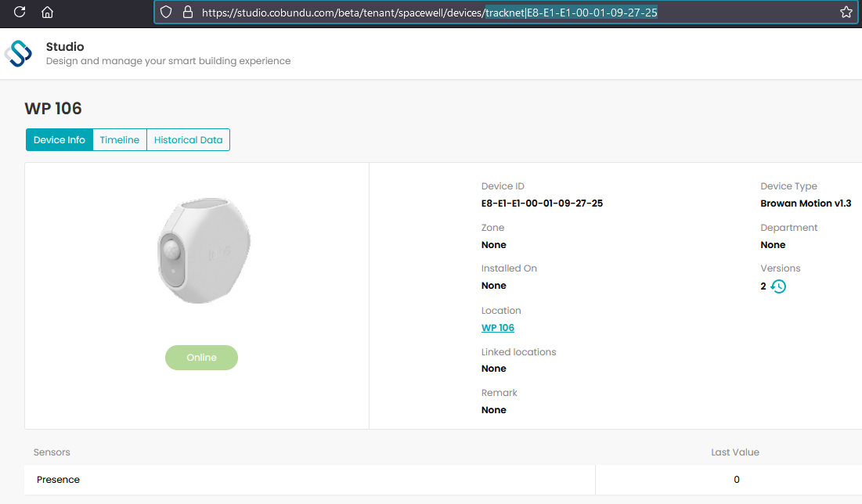Follow the WP 106 location link
The width and height of the screenshot is (862, 504).
(x=497, y=328)
